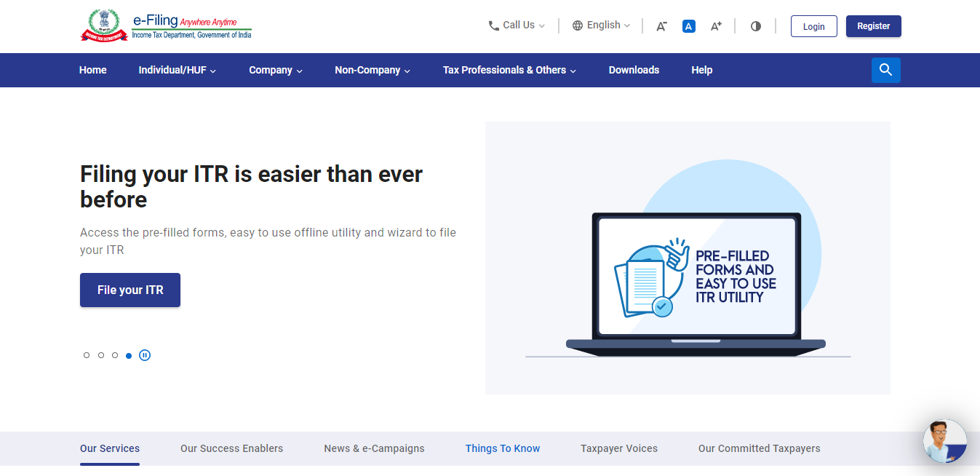The height and width of the screenshot is (476, 980).
Task: Click the 'Access the pre-filled forms' description text
Action: 268,241
